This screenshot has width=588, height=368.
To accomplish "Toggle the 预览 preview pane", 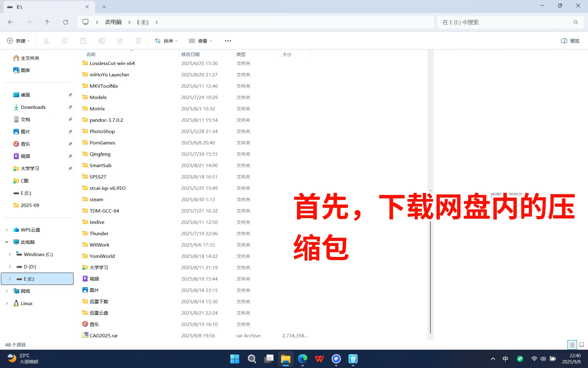I will tap(570, 40).
